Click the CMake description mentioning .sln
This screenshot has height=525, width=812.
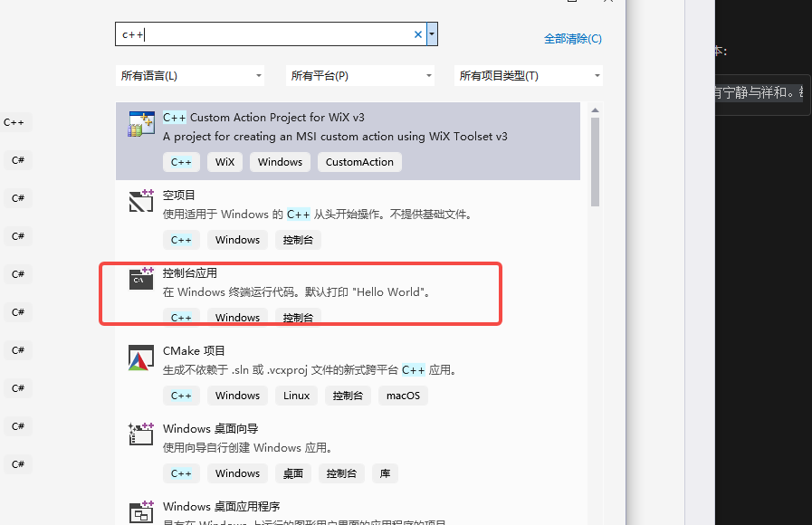[x=310, y=369]
